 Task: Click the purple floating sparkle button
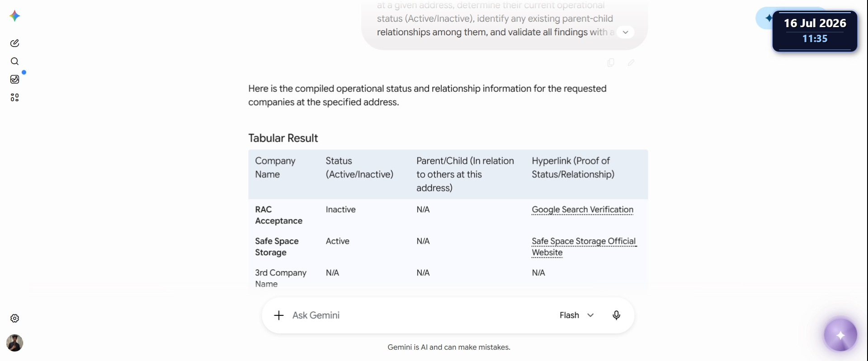pyautogui.click(x=840, y=335)
